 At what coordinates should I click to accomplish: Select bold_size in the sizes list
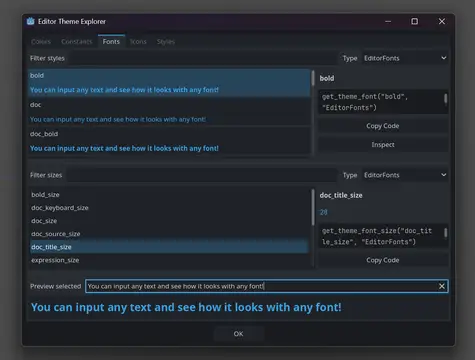tap(169, 195)
